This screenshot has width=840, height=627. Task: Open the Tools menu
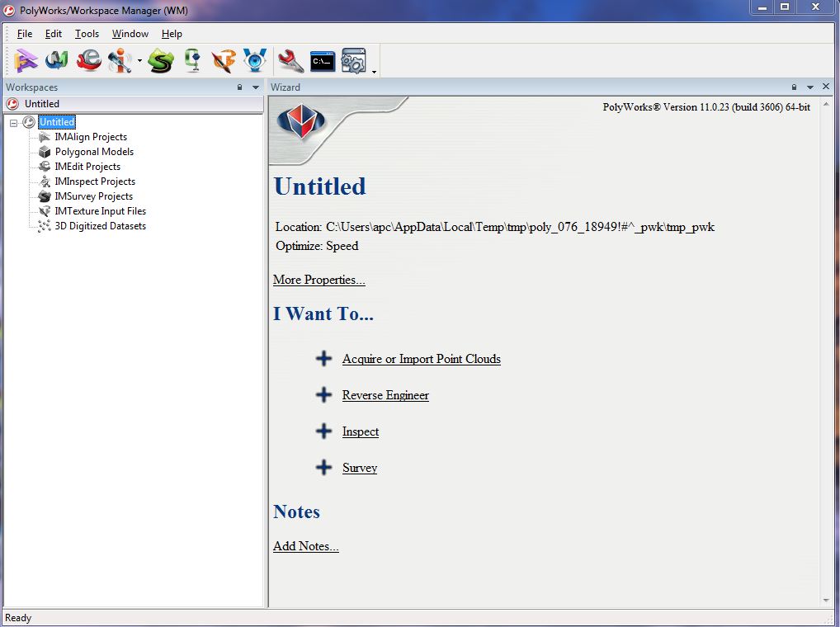[87, 34]
